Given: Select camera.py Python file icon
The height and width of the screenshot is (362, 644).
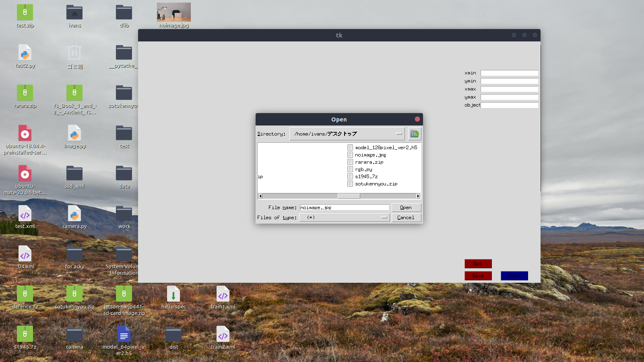Looking at the screenshot, I should tap(74, 214).
